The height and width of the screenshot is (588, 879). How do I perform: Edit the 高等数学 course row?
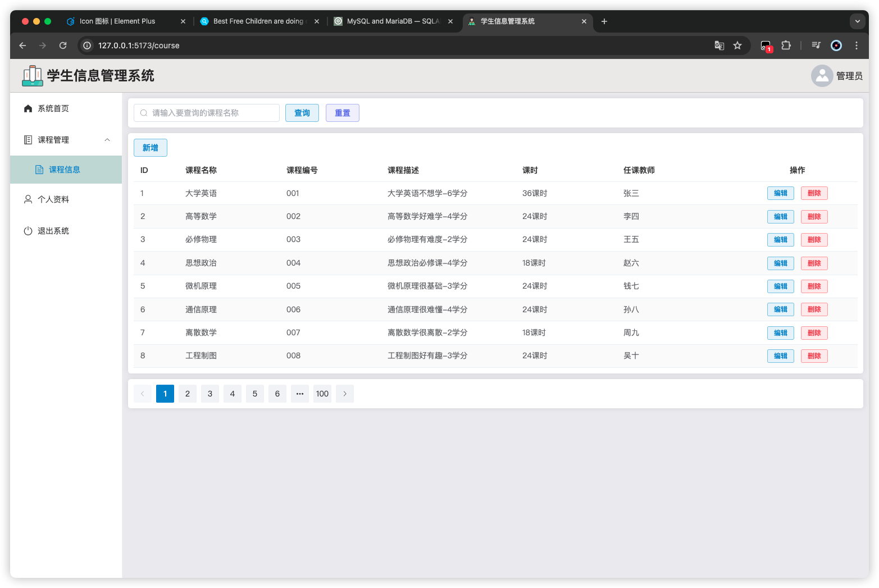[781, 217]
